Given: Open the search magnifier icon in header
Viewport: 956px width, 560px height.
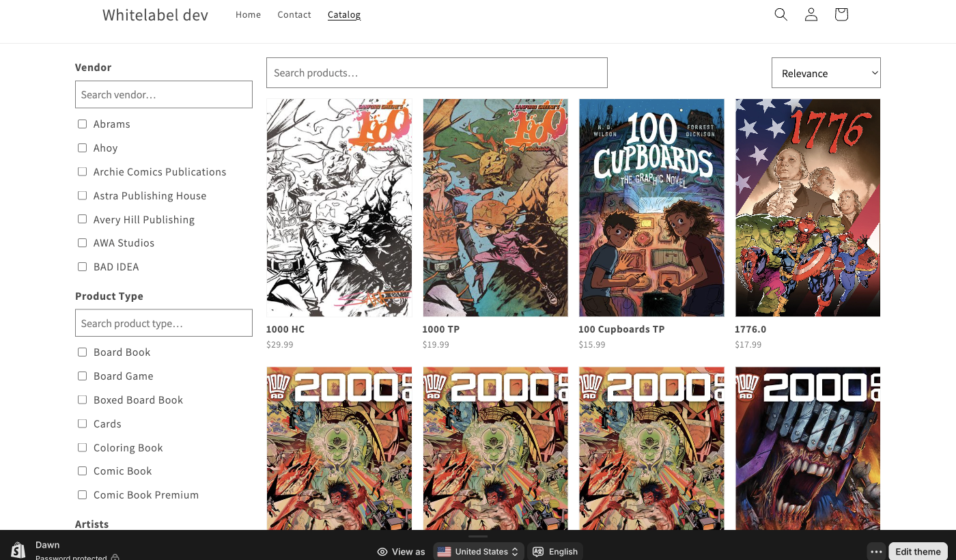Looking at the screenshot, I should (781, 14).
